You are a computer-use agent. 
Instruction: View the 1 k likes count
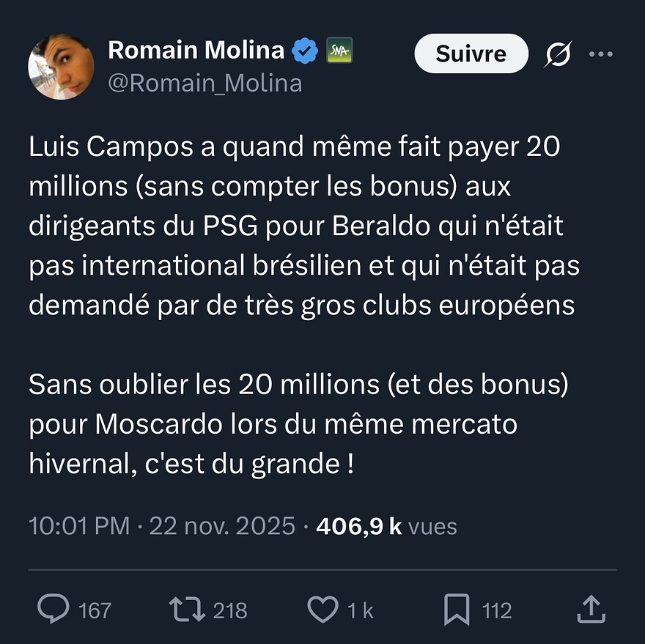[360, 610]
